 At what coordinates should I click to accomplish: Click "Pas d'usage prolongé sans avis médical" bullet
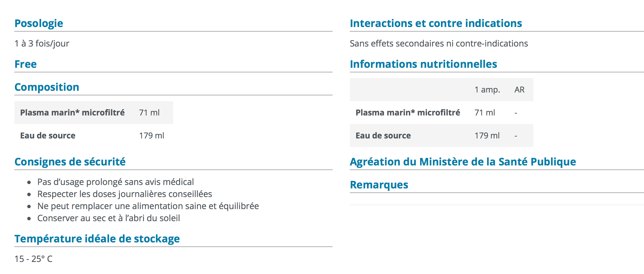pyautogui.click(x=116, y=182)
